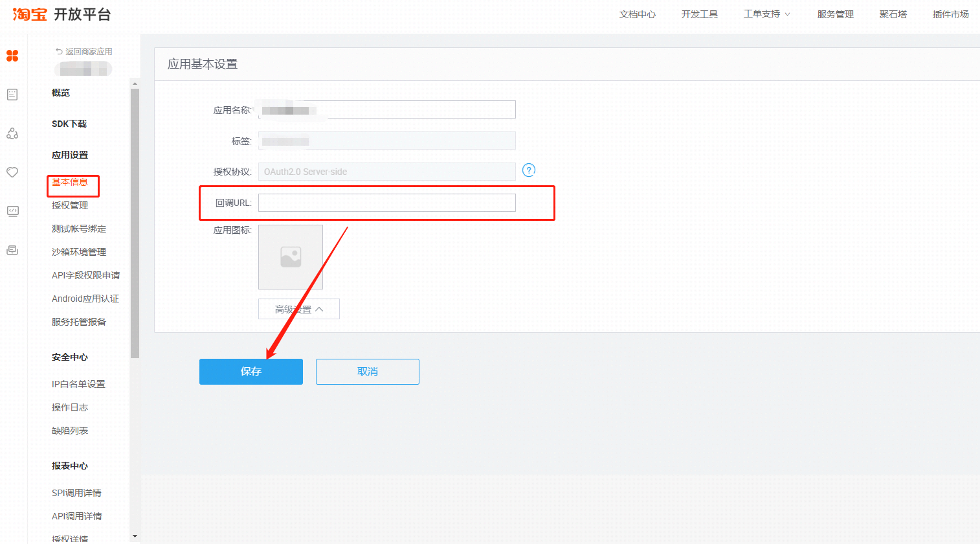Click the 取消 cancel button
Image resolution: width=980 pixels, height=544 pixels.
tap(367, 372)
